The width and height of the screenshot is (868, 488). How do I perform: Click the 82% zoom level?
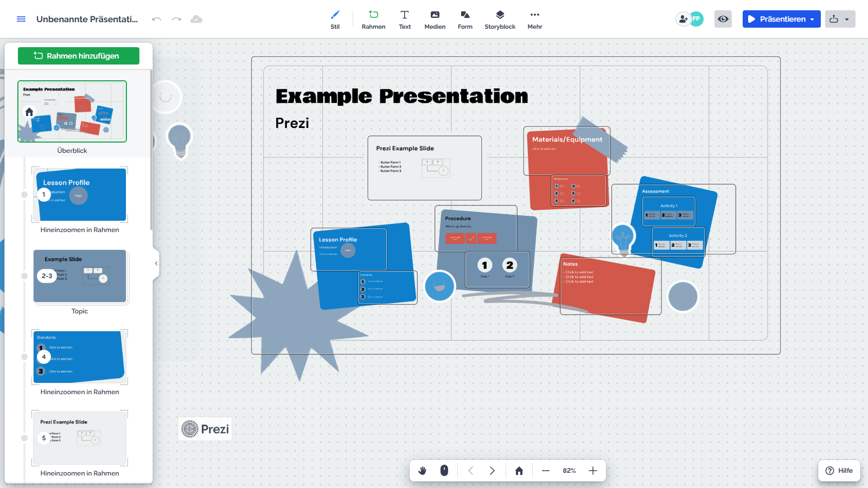pyautogui.click(x=569, y=471)
